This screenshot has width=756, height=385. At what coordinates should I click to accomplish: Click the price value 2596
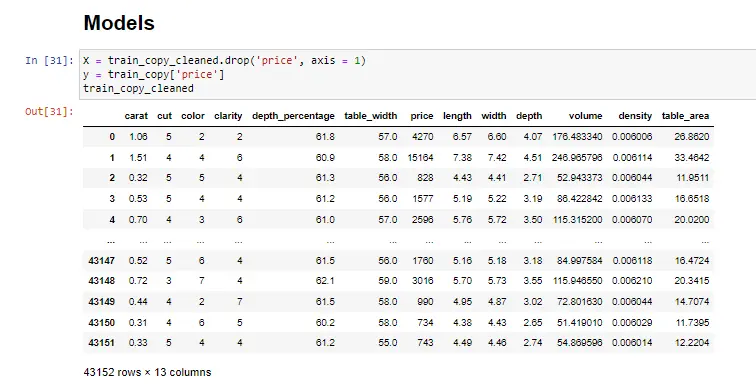[423, 220]
